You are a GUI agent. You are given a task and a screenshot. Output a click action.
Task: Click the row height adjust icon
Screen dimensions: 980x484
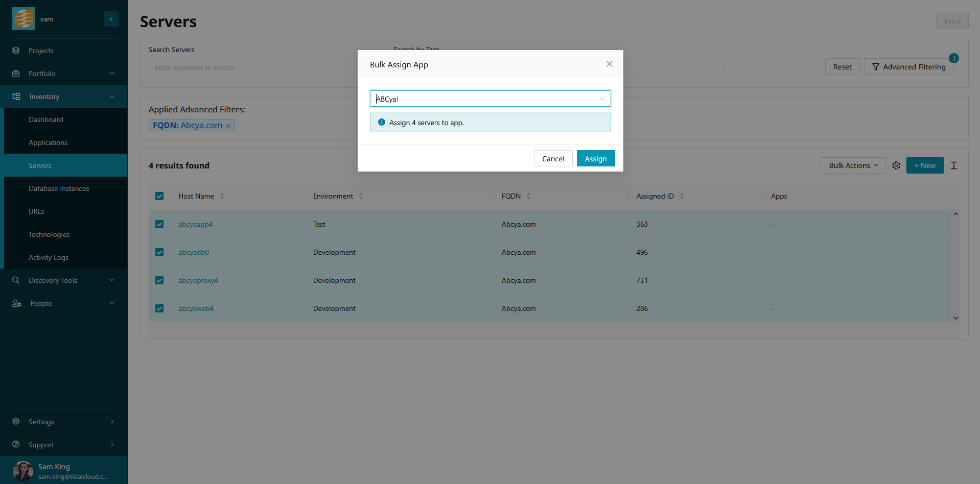953,165
